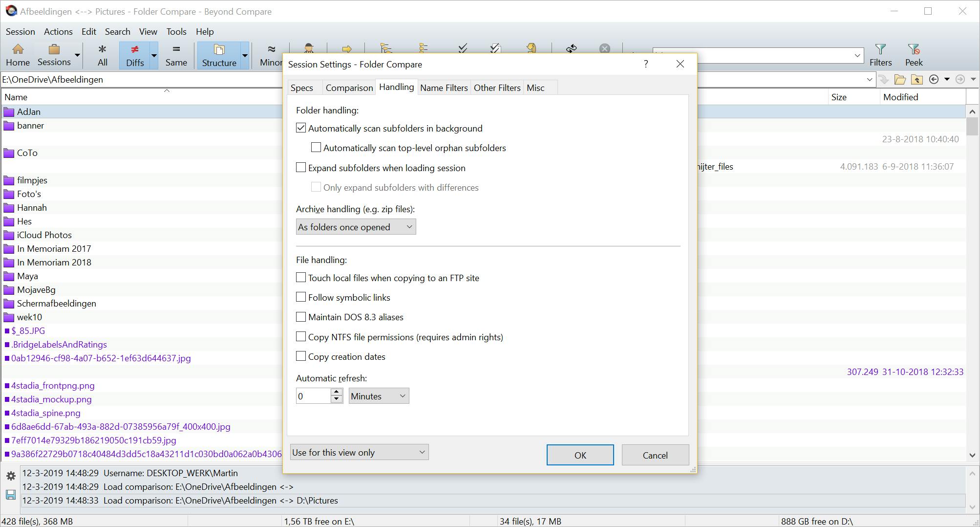Image resolution: width=980 pixels, height=527 pixels.
Task: Click the Help question mark in dialog
Action: pos(646,64)
